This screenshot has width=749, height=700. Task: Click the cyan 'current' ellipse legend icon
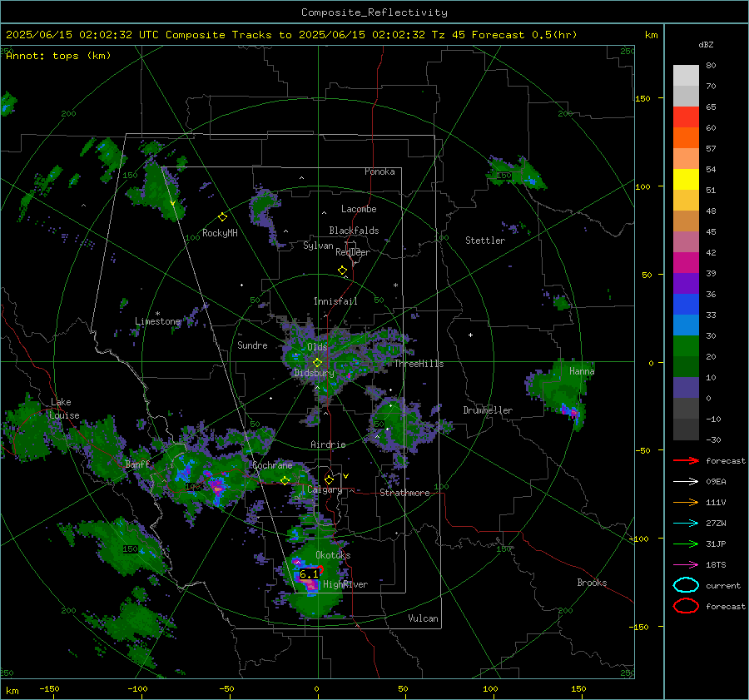pos(686,585)
